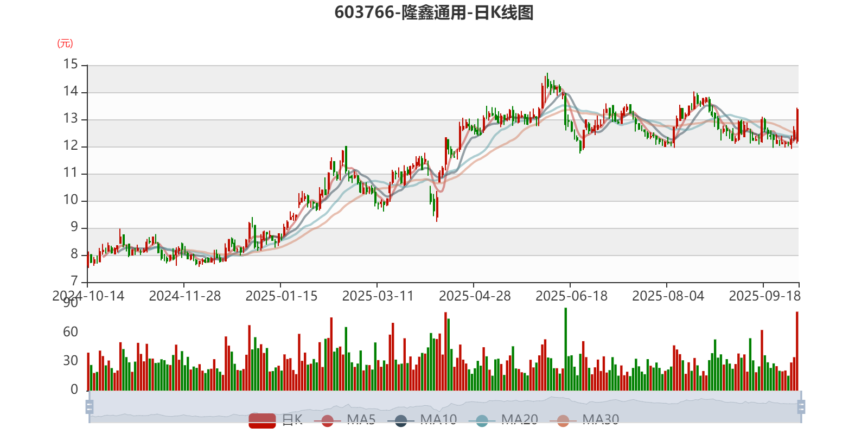Click the price axis value 9
This screenshot has width=868, height=434.
(74, 227)
